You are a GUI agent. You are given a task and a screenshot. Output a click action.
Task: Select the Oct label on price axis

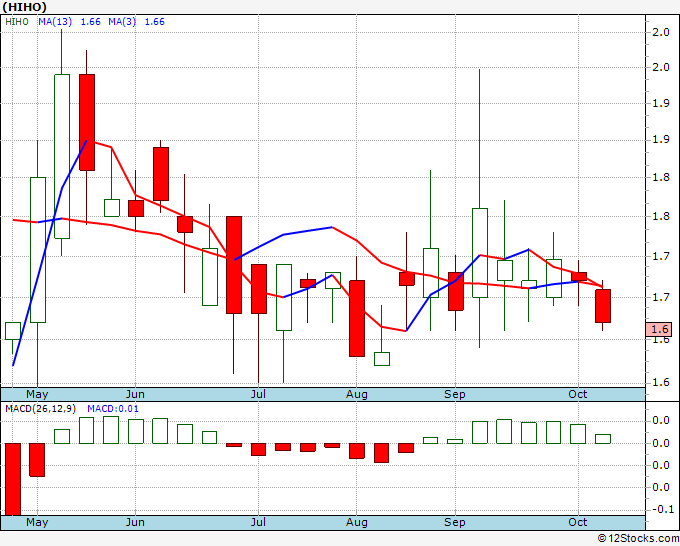pos(578,394)
